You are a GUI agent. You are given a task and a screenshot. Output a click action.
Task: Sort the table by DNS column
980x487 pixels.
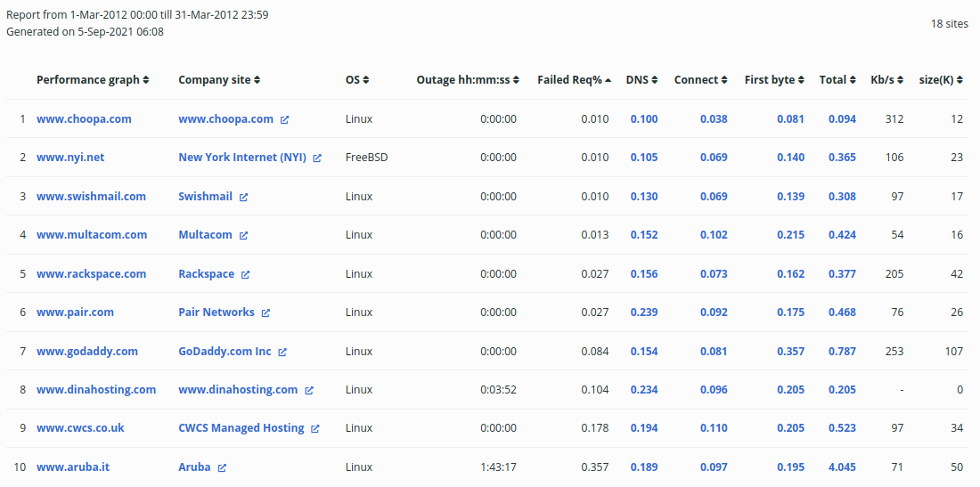tap(641, 80)
